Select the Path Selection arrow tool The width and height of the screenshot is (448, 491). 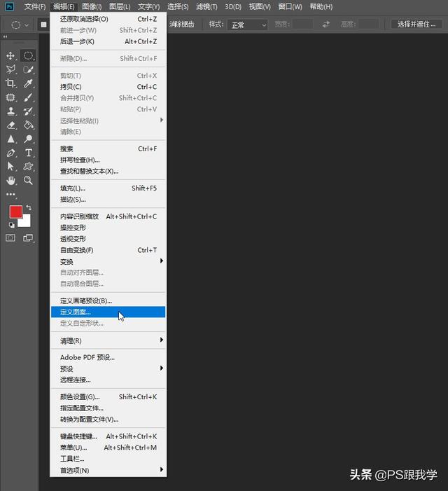10,166
